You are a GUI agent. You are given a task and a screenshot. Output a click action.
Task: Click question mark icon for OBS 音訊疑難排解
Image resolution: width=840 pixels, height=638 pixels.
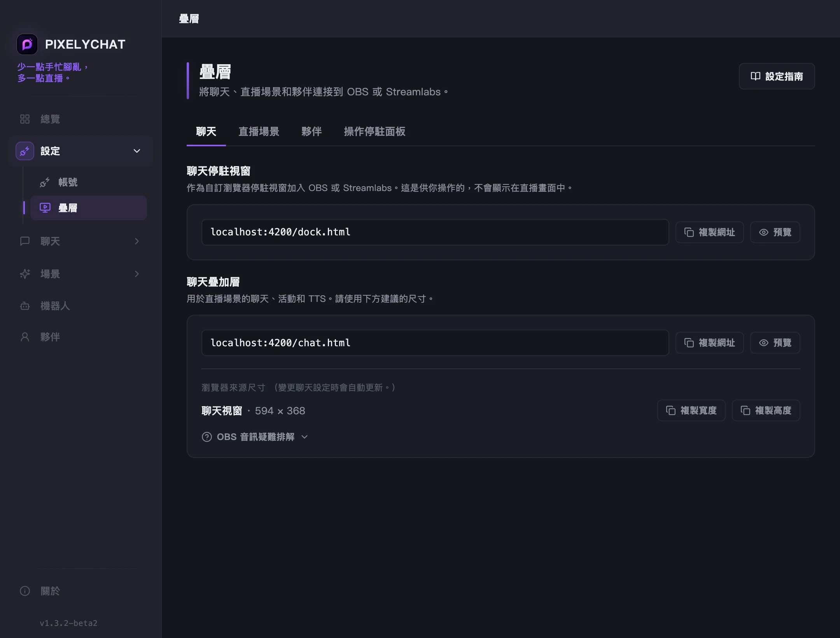click(x=207, y=437)
